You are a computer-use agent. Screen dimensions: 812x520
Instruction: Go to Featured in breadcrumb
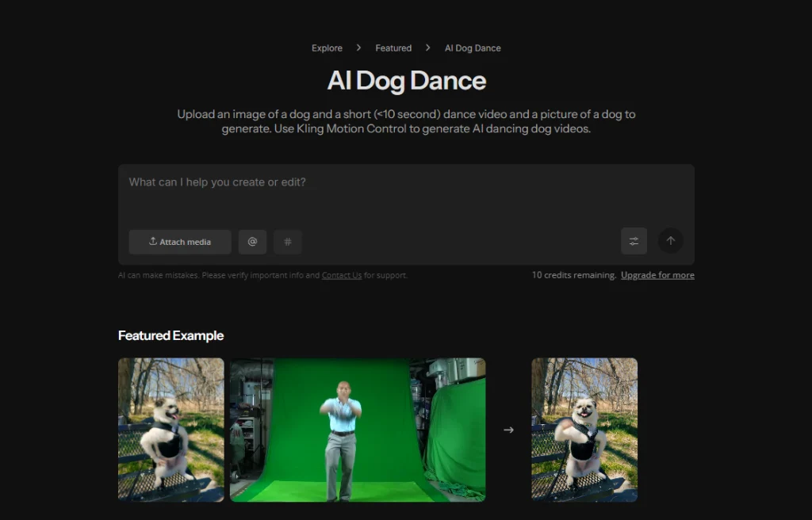[393, 48]
